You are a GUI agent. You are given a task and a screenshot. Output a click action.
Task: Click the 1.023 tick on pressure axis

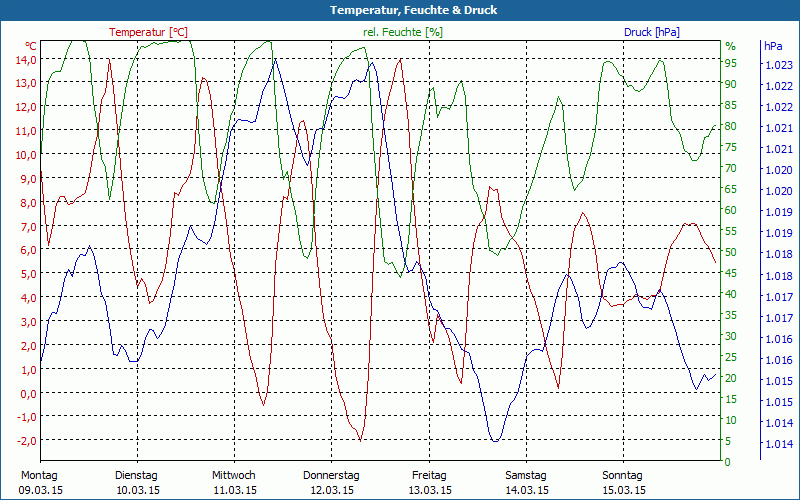click(778, 65)
